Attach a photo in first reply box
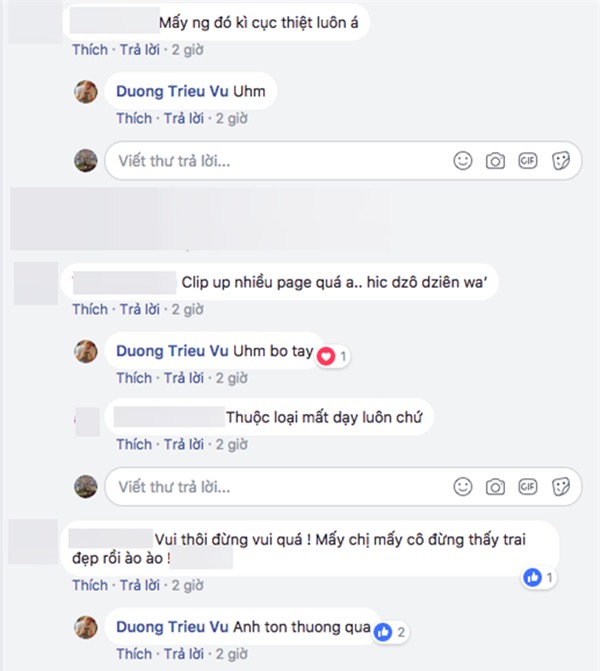This screenshot has height=671, width=600. click(495, 161)
